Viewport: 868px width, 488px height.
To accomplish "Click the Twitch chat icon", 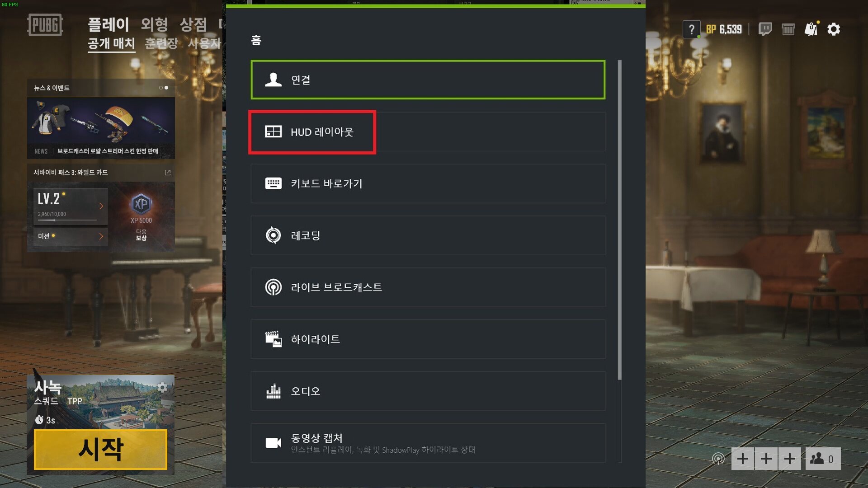I will point(765,29).
